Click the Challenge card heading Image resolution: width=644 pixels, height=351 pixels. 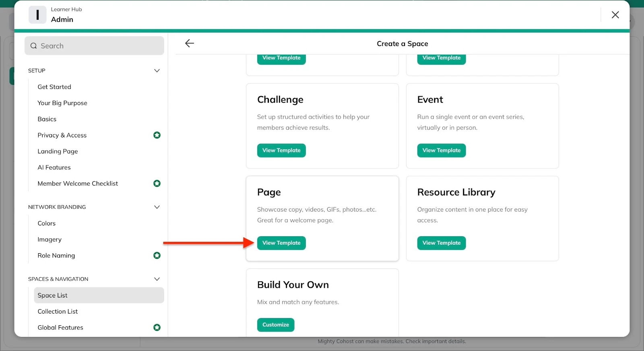click(280, 100)
